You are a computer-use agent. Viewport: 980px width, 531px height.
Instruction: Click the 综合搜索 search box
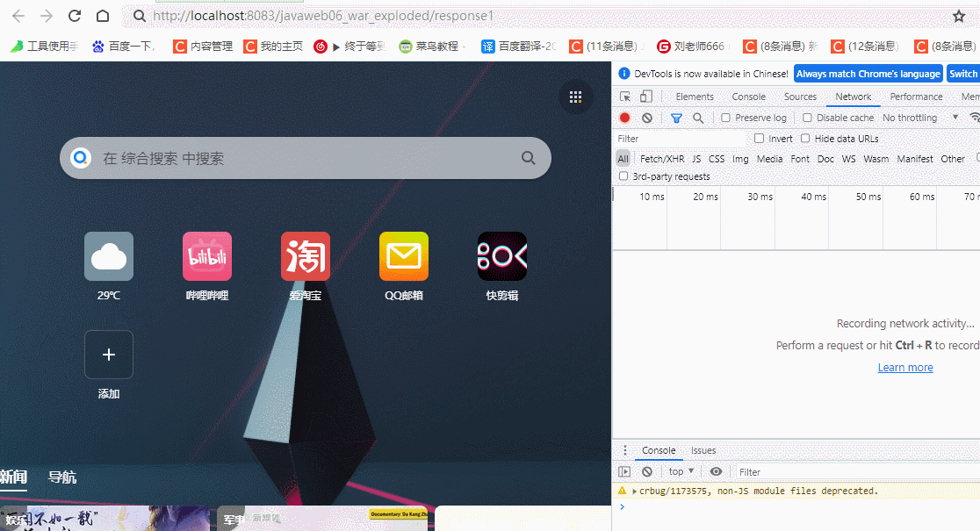click(306, 158)
